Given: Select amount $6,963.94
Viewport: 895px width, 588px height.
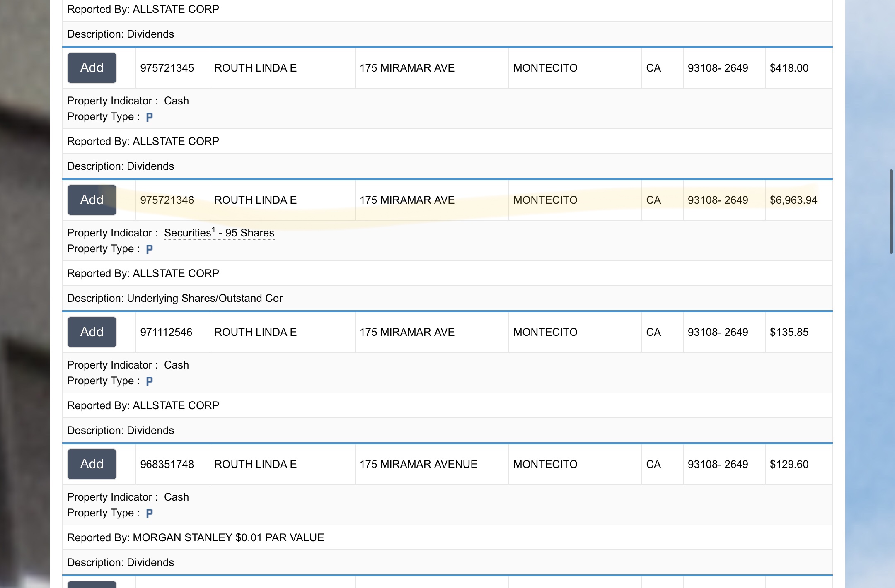Looking at the screenshot, I should [793, 200].
